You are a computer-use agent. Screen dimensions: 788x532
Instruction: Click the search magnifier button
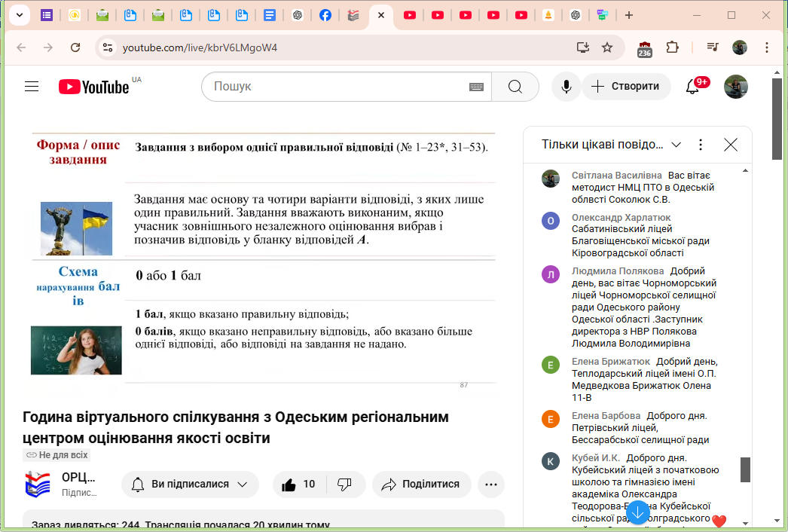515,87
